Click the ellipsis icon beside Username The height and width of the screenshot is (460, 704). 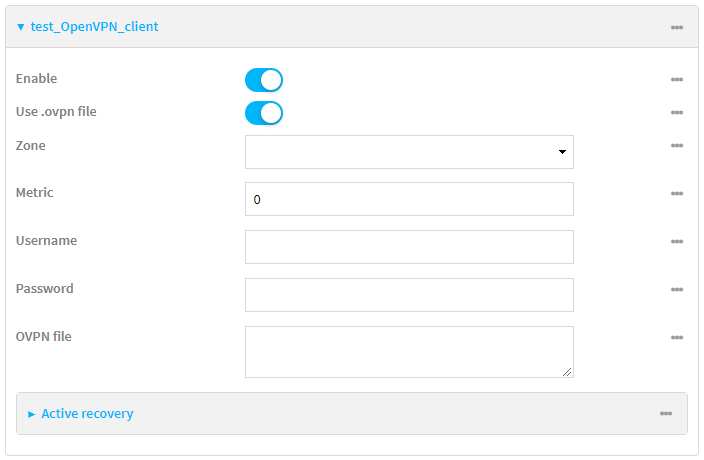[x=677, y=241]
